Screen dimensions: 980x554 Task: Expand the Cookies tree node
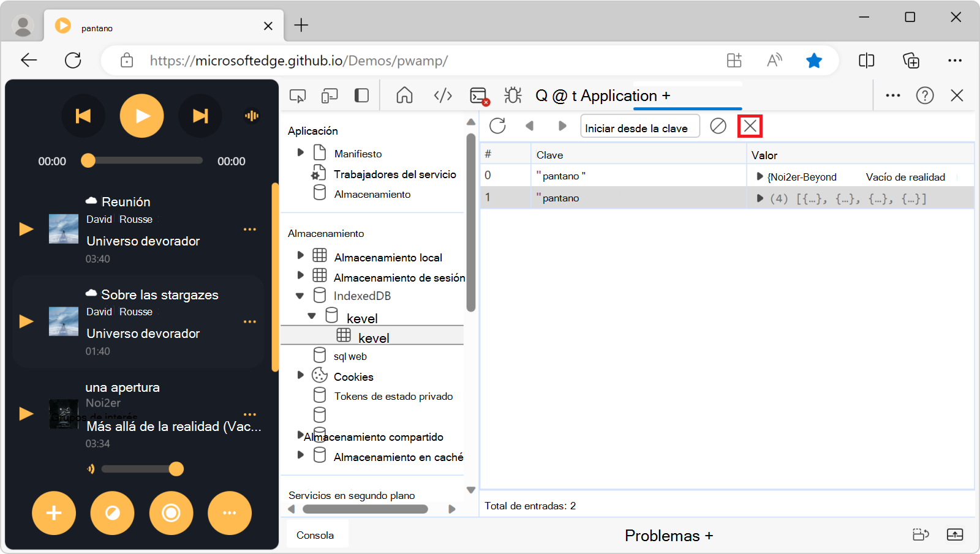coord(300,375)
